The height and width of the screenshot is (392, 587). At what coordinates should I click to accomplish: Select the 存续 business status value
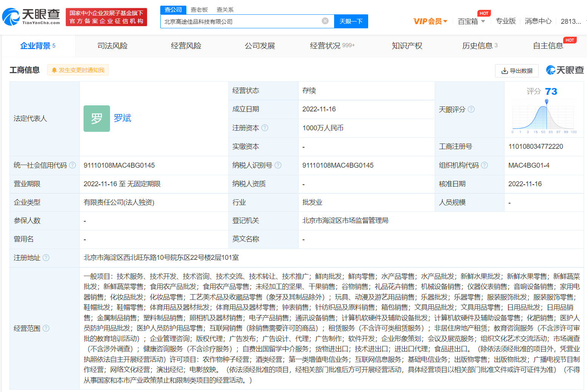(x=309, y=91)
